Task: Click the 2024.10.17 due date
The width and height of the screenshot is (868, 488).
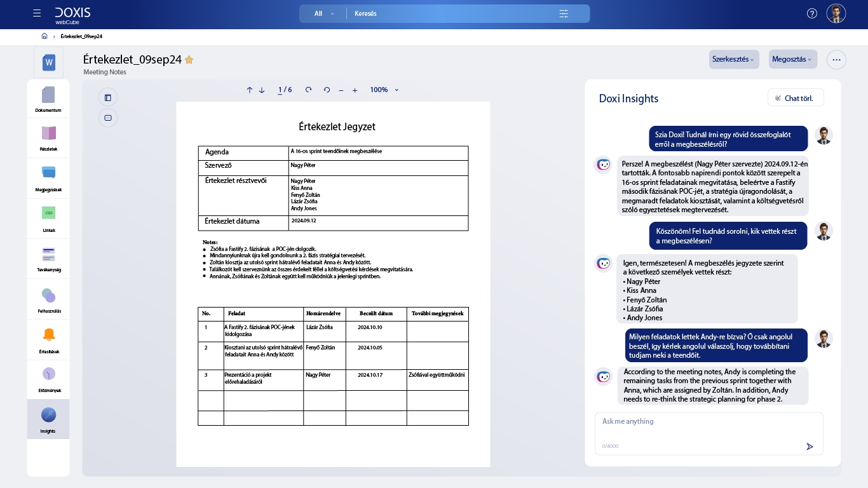Action: tap(370, 375)
